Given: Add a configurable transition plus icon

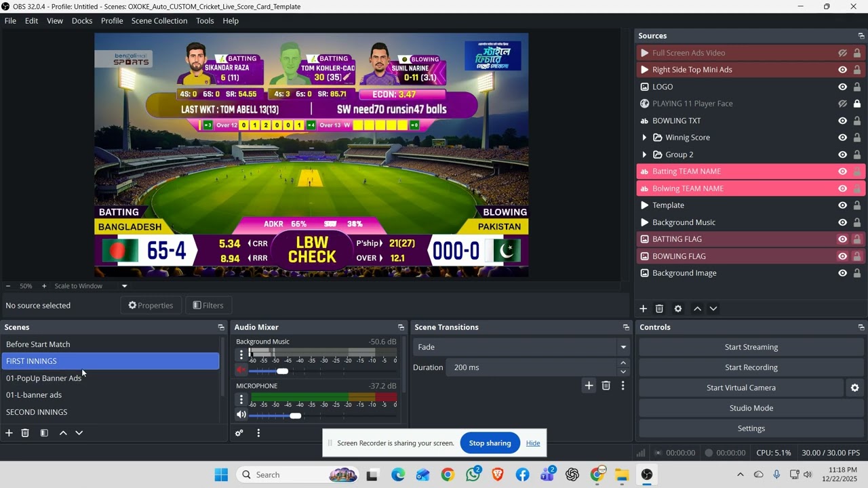Looking at the screenshot, I should tap(589, 386).
